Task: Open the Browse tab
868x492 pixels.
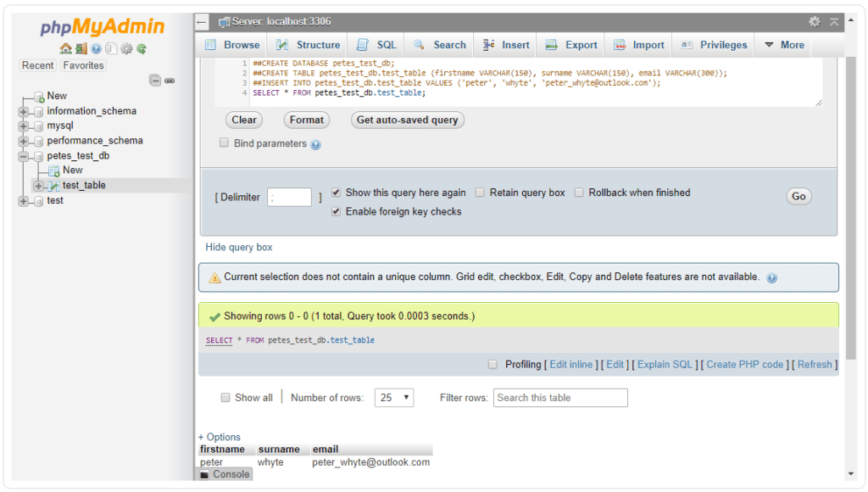Action: pos(232,45)
